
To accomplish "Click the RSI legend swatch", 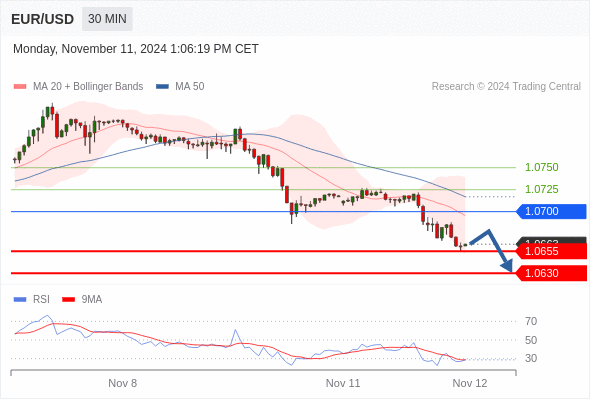I will tap(20, 300).
